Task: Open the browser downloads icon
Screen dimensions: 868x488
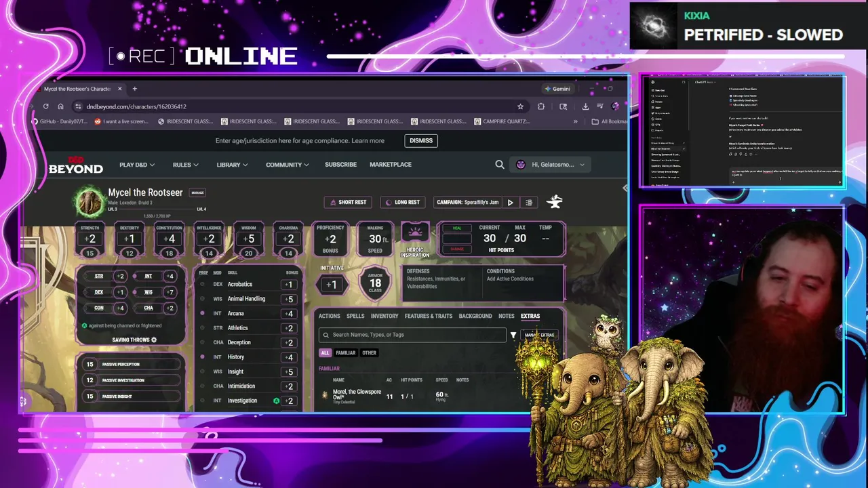Action: 585,106
